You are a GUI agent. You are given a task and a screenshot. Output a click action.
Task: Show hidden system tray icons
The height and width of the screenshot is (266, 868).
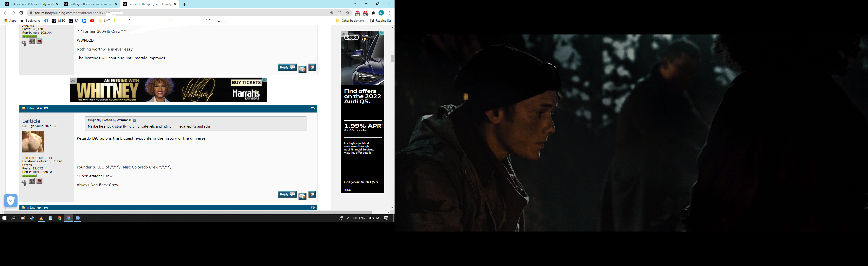tap(348, 218)
